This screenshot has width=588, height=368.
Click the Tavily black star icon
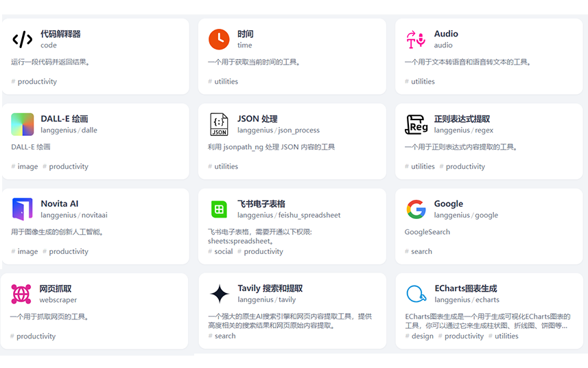click(x=220, y=294)
